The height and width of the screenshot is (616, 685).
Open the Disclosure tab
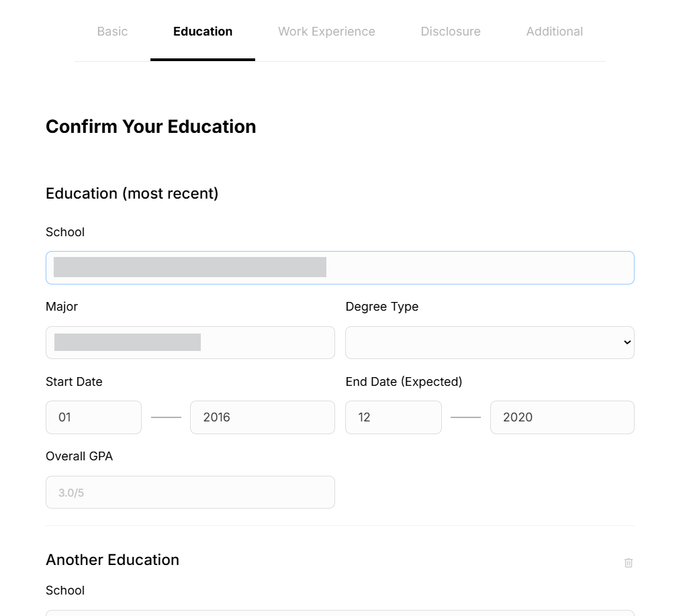451,32
